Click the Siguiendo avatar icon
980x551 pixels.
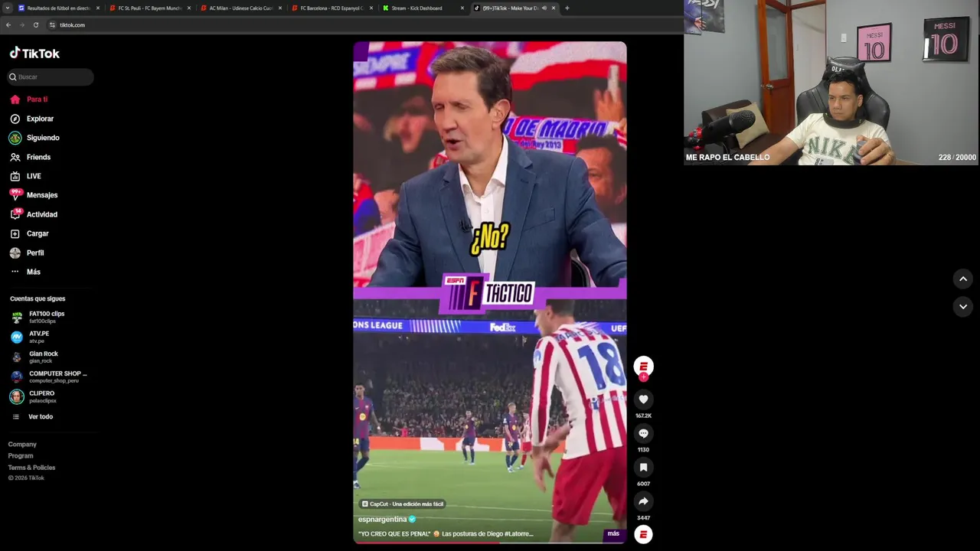[15, 138]
